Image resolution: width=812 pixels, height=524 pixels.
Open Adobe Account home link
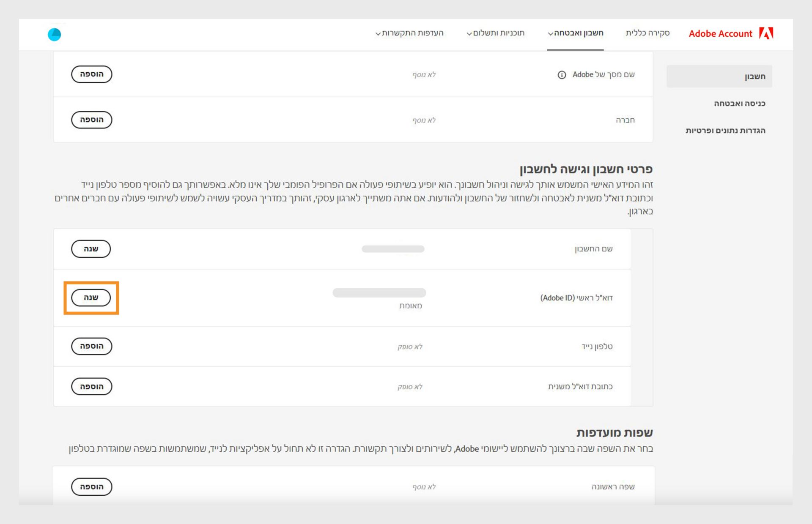[x=720, y=34]
